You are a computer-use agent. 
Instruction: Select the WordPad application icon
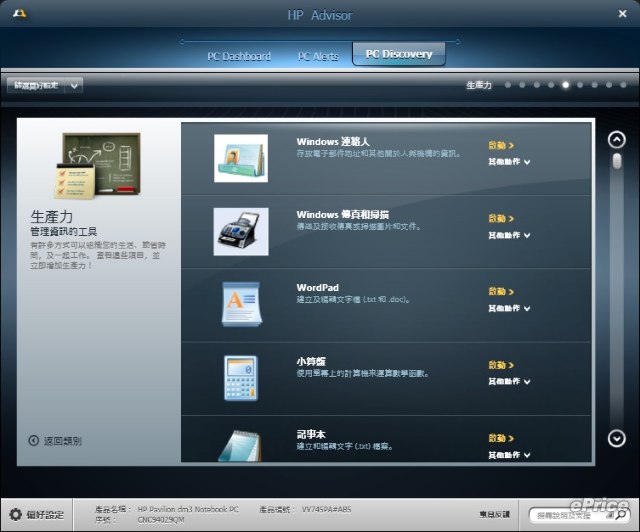coord(241,304)
